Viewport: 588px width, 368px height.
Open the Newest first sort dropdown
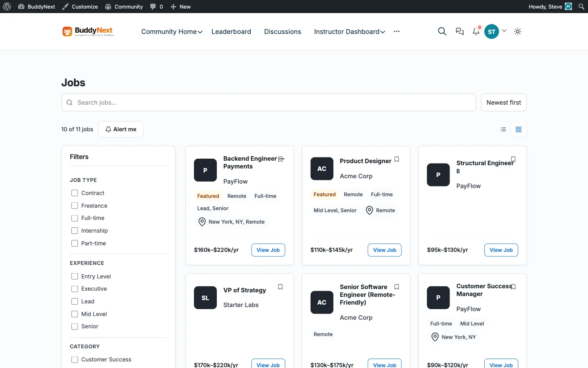tap(503, 103)
